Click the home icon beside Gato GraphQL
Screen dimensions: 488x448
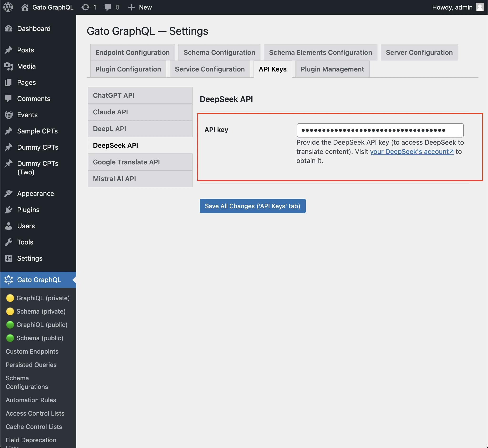pyautogui.click(x=25, y=7)
